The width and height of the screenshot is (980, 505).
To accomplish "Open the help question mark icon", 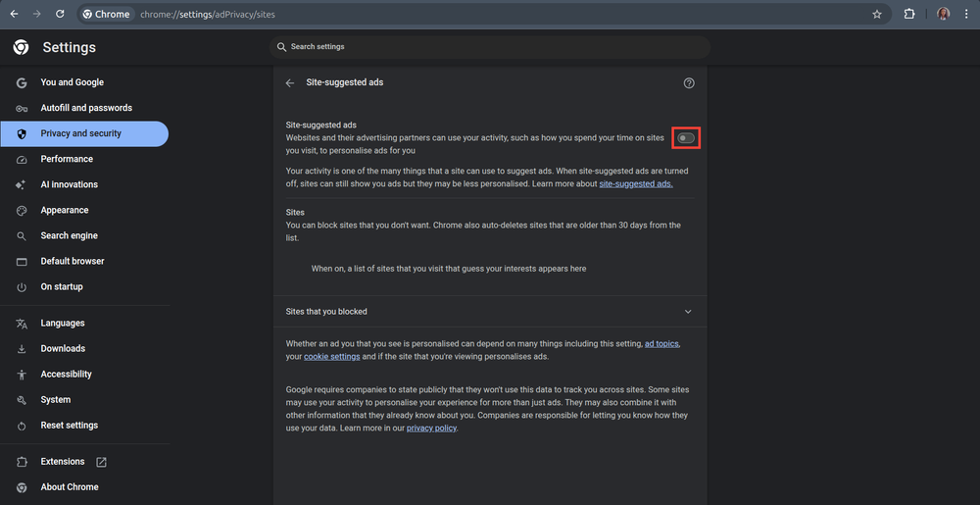I will tap(689, 83).
